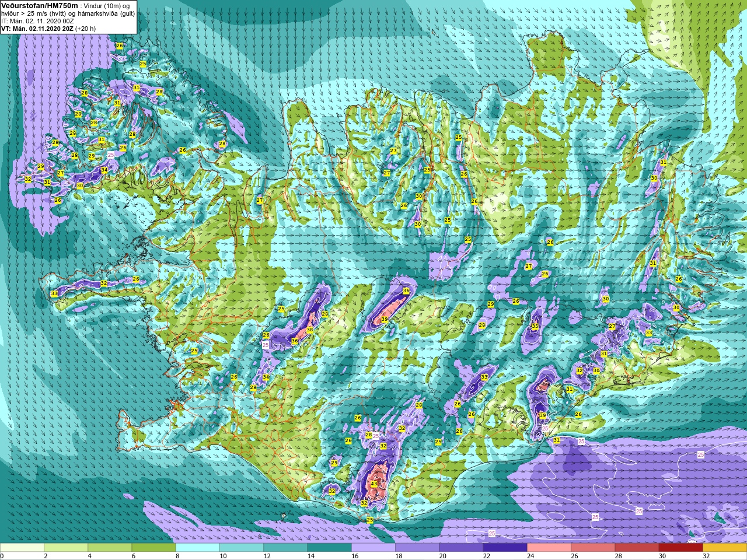Click the light green 2–4 legend swatch

tap(66, 547)
